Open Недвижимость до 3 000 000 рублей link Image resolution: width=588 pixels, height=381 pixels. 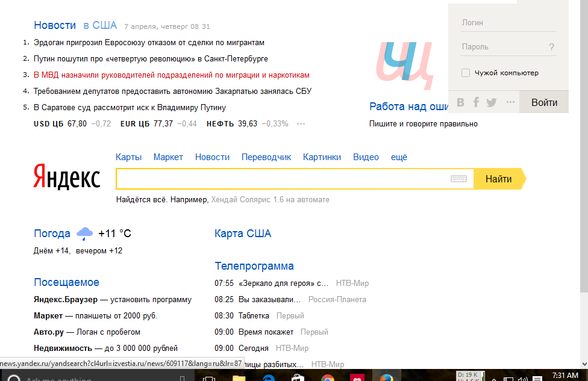106,348
